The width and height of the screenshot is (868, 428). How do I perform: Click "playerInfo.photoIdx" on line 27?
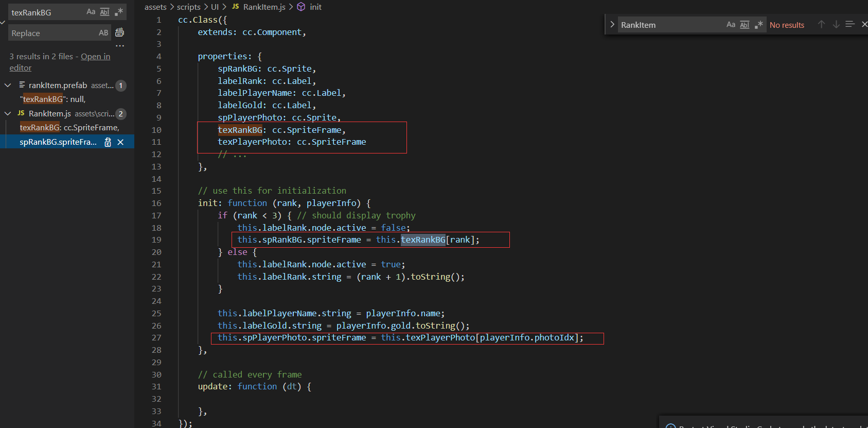tap(527, 338)
